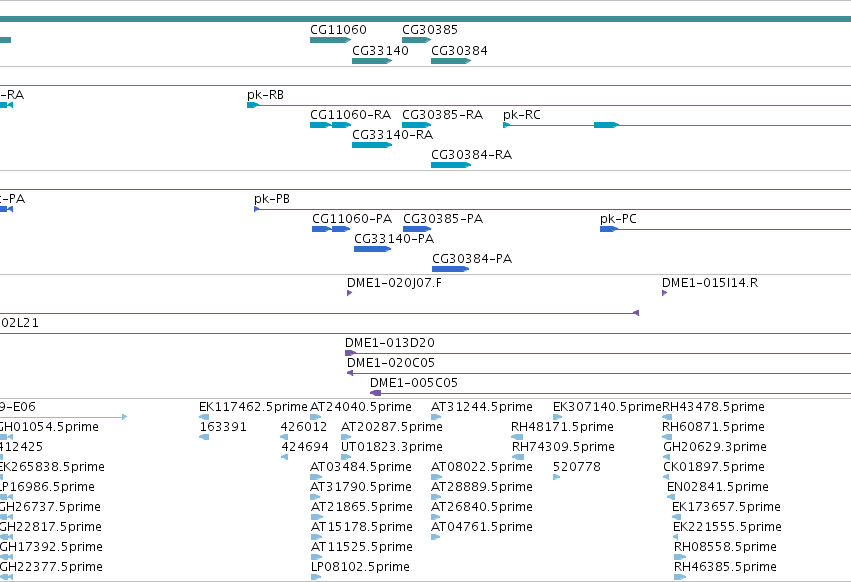Select EST EN02841.5prime
851x582 pixels.
[671, 498]
